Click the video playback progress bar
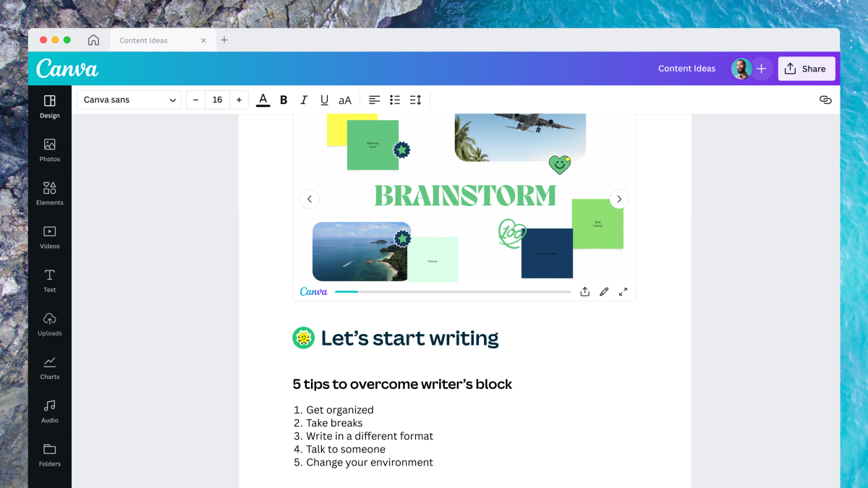The height and width of the screenshot is (488, 868). [x=452, y=291]
